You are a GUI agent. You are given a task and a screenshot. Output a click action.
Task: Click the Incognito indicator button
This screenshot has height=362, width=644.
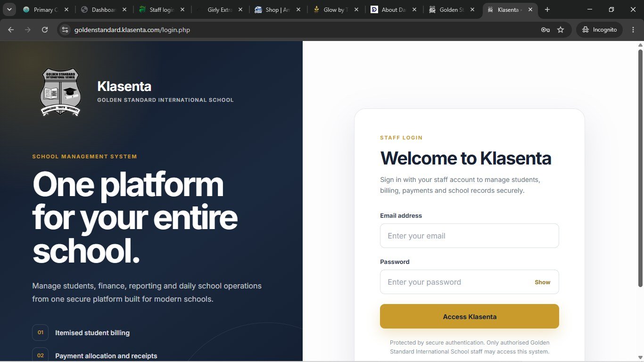pyautogui.click(x=599, y=30)
